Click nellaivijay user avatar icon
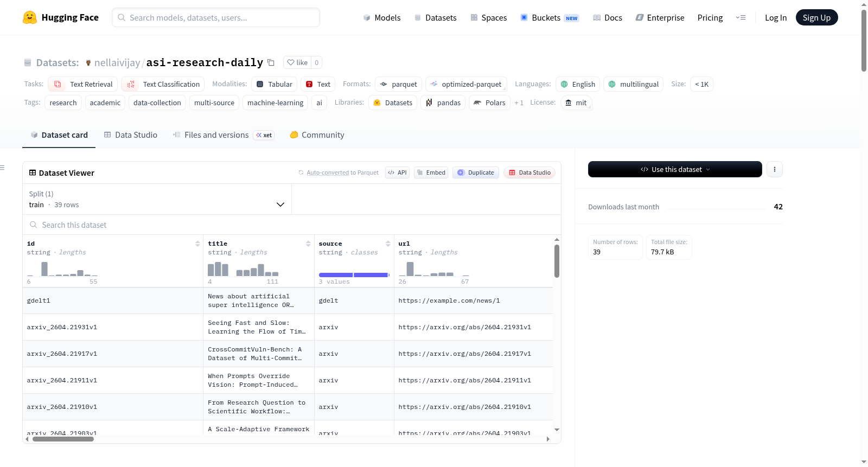868x467 pixels. (88, 62)
